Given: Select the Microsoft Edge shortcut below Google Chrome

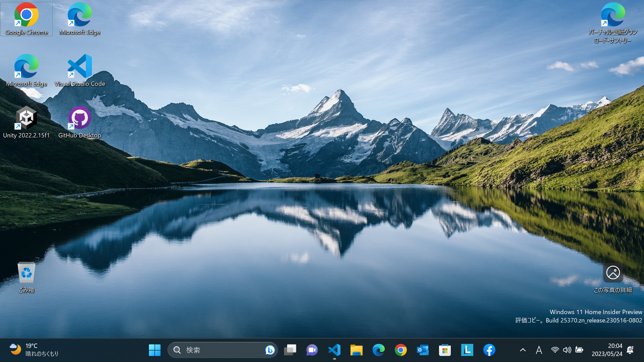Looking at the screenshot, I should [26, 71].
